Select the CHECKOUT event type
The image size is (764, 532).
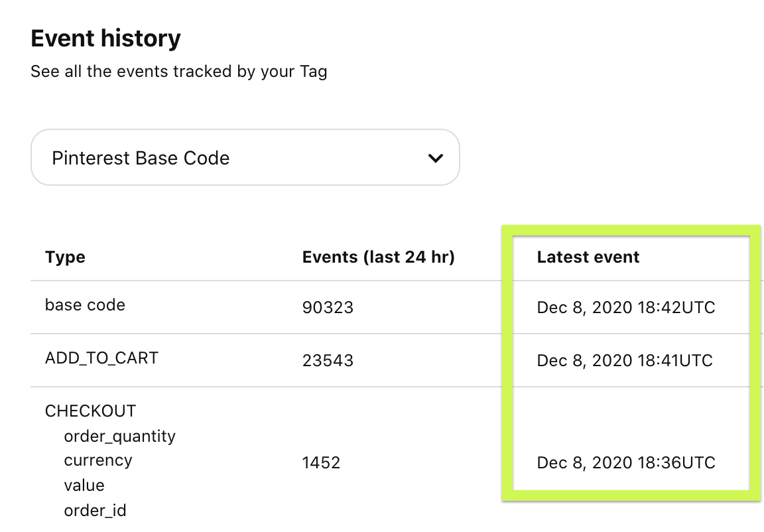pyautogui.click(x=90, y=411)
